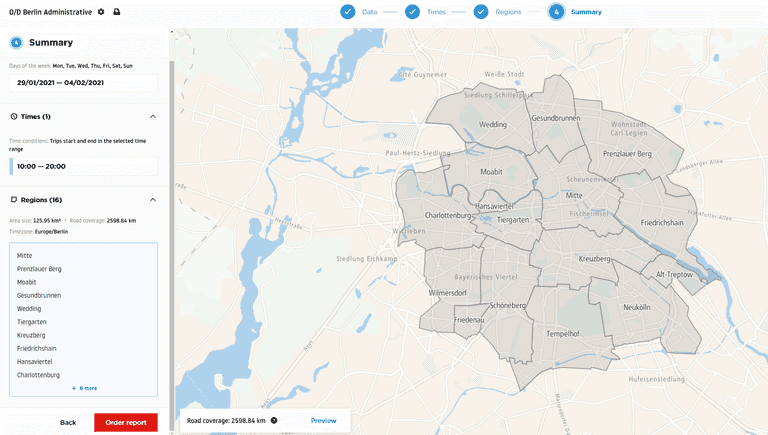Screen dimensions: 768x435
Task: Click the Summary step number icon
Action: coord(556,12)
